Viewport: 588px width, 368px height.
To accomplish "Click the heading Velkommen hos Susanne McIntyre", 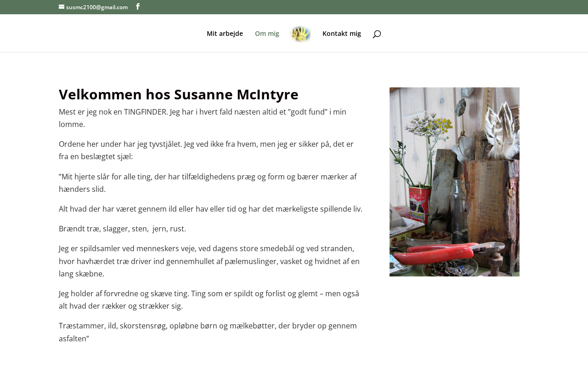I will 179,94.
